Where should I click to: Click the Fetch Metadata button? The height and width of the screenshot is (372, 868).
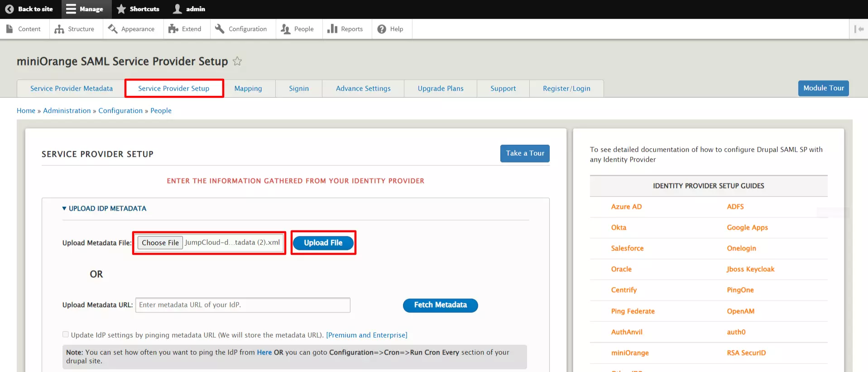point(440,305)
